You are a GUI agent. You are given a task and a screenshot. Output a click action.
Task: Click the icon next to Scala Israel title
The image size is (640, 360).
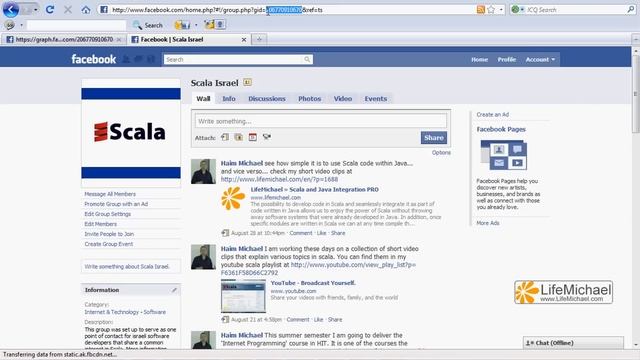247,82
